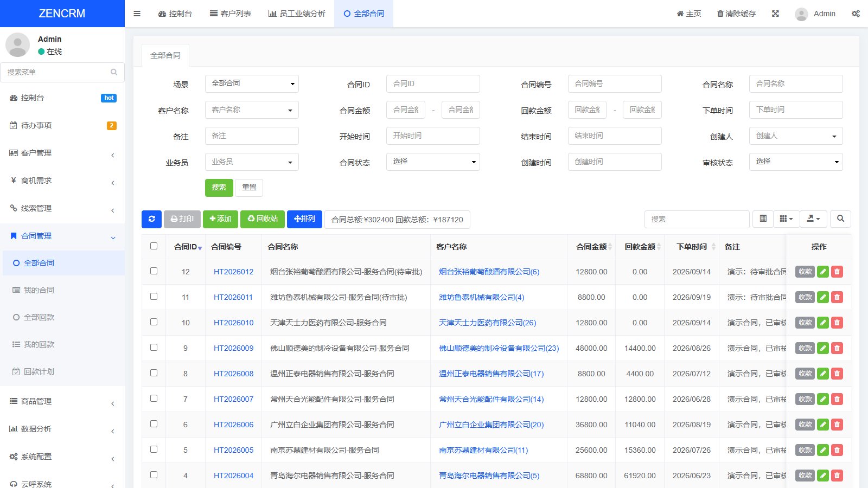Edit contract HT2026012 with green pencil icon
The image size is (868, 488).
tap(823, 272)
